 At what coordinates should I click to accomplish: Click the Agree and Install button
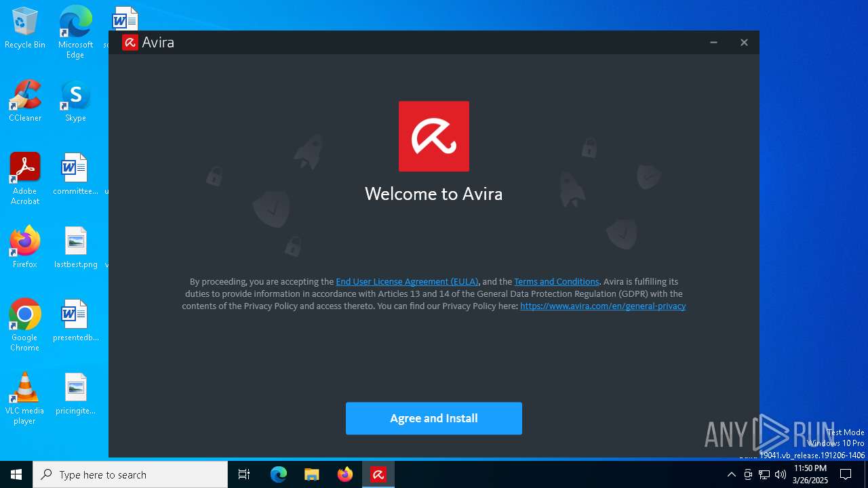tap(434, 418)
